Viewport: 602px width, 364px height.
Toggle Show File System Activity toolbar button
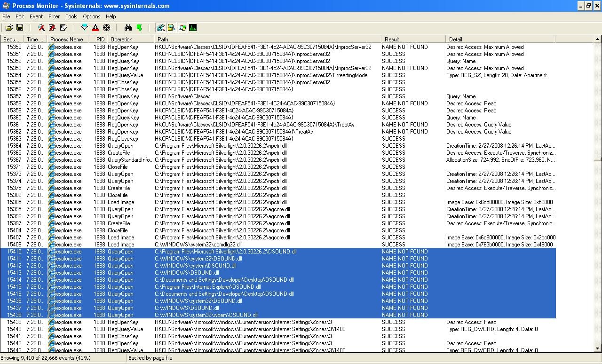171,28
